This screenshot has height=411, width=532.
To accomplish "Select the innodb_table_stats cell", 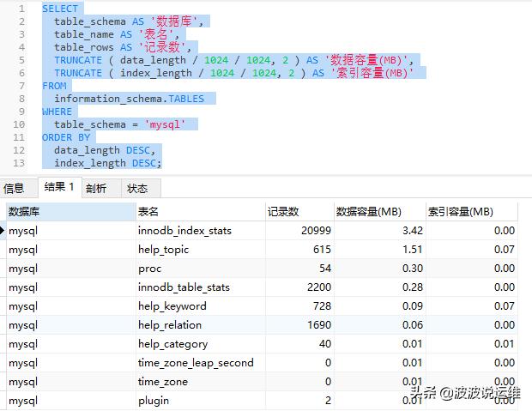I will 201,287.
